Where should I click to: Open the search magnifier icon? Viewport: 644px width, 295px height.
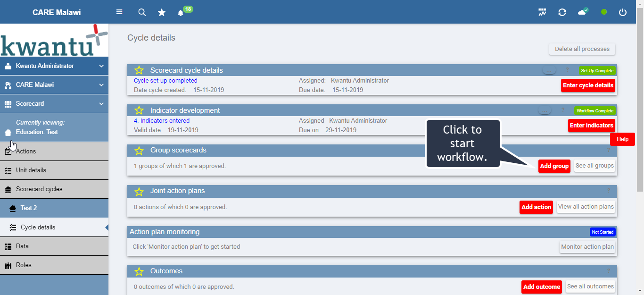coord(142,12)
